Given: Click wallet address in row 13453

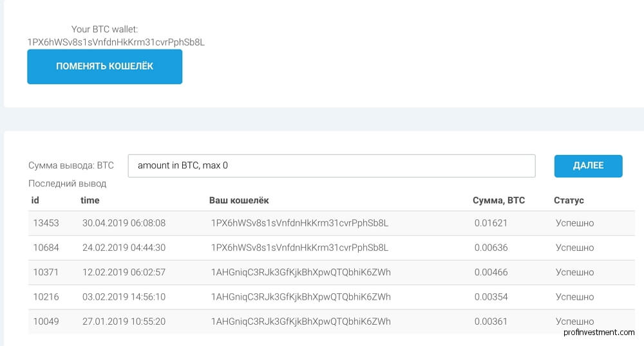Looking at the screenshot, I should coord(300,223).
